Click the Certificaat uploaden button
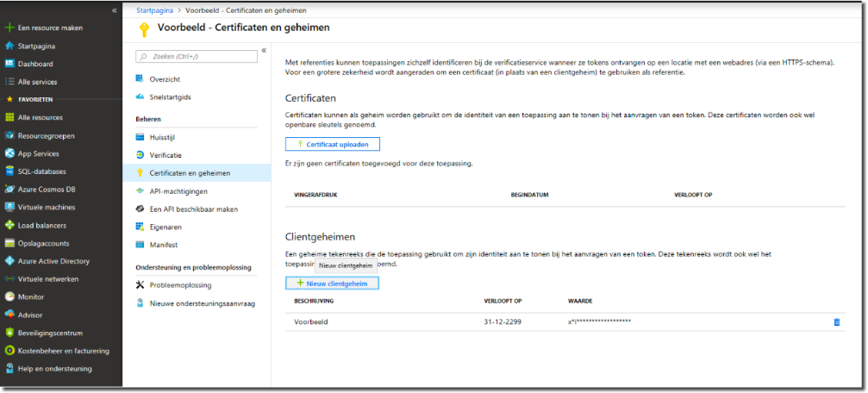Screen dimensions: 868x393 pos(332,144)
